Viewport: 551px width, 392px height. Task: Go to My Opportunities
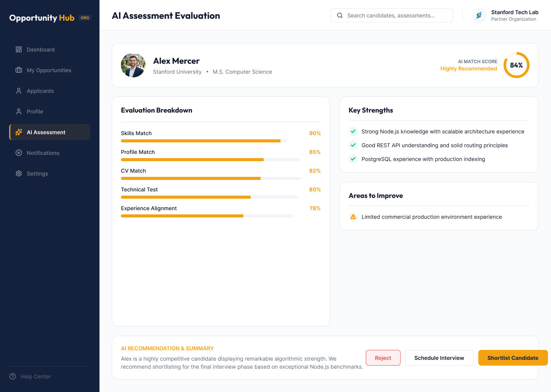click(x=50, y=70)
